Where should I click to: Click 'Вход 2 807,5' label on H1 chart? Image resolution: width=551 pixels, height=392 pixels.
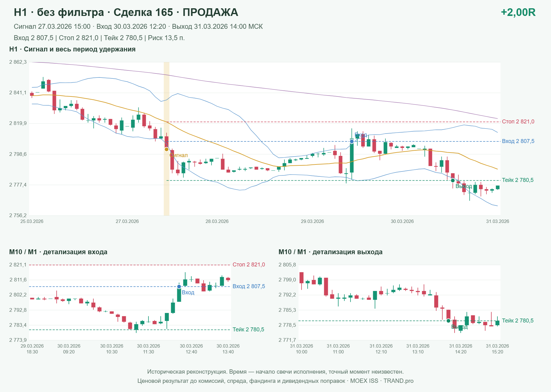tap(518, 141)
